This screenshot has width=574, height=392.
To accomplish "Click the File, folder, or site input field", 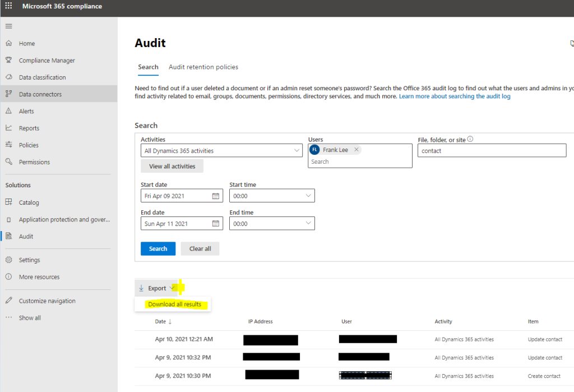I will coord(492,150).
